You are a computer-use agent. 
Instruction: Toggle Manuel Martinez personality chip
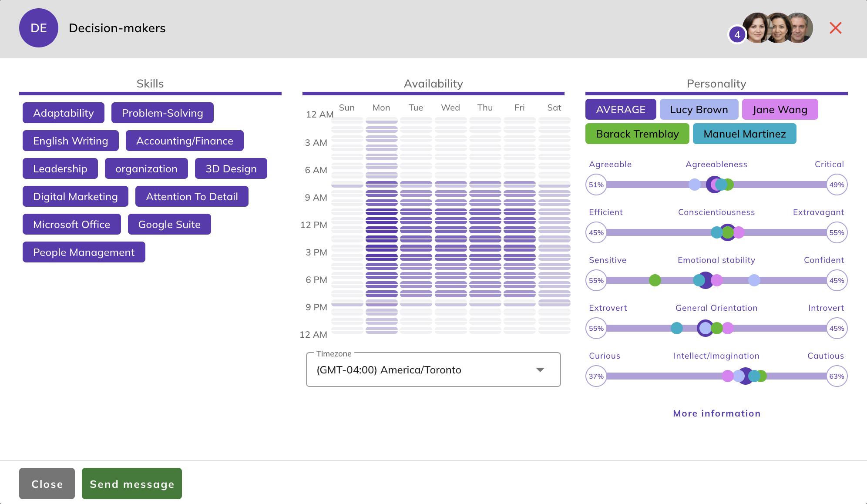pyautogui.click(x=744, y=134)
